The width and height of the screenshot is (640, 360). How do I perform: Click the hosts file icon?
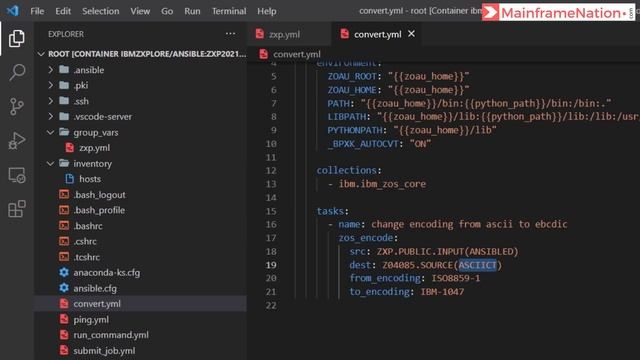coord(70,178)
